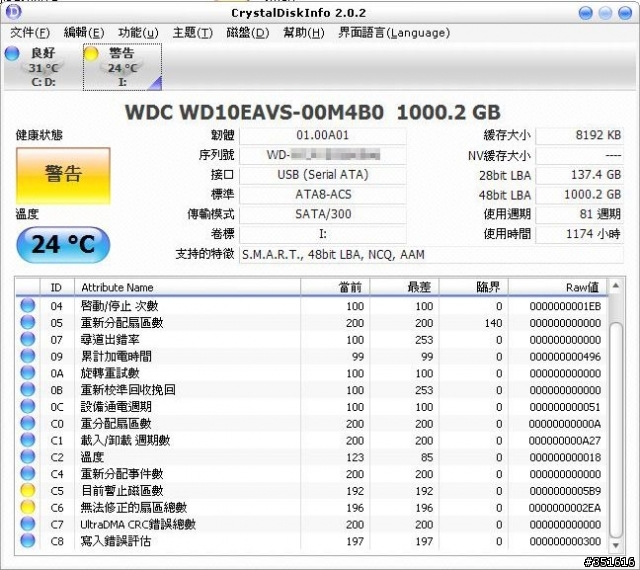This screenshot has height=570, width=640.
Task: Select the 目前暫止磁區數 attribute name
Action: point(122,490)
